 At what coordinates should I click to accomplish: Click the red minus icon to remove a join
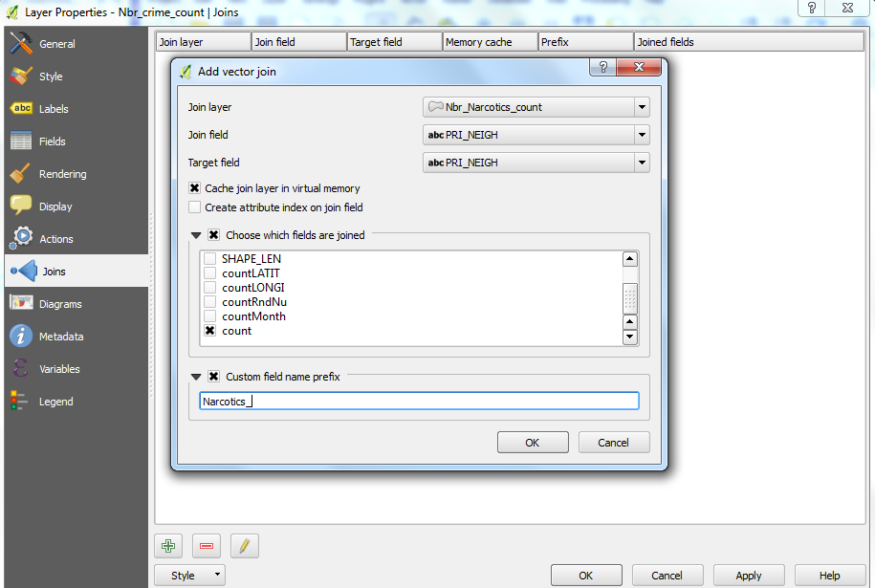(x=206, y=545)
